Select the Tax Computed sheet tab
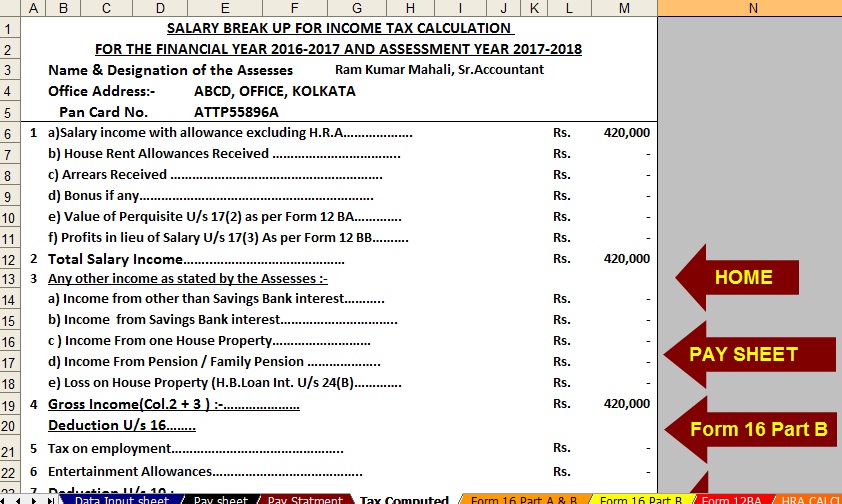 404,500
